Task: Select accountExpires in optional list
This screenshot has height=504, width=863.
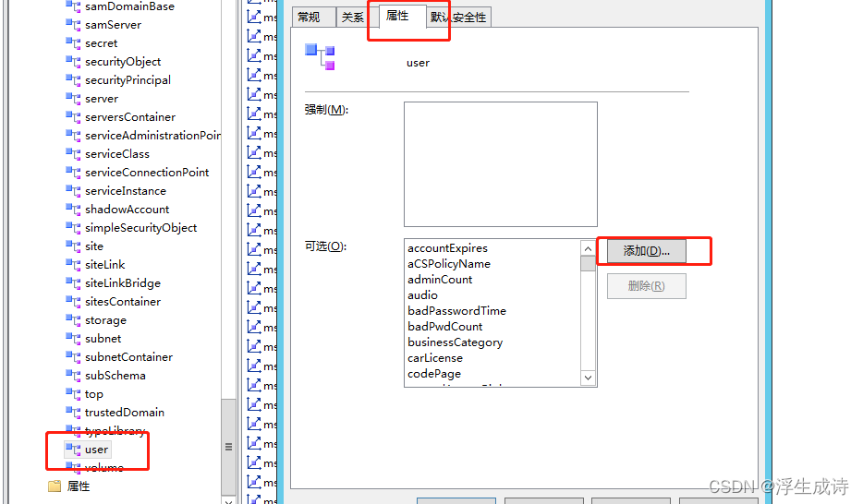Action: coord(447,248)
